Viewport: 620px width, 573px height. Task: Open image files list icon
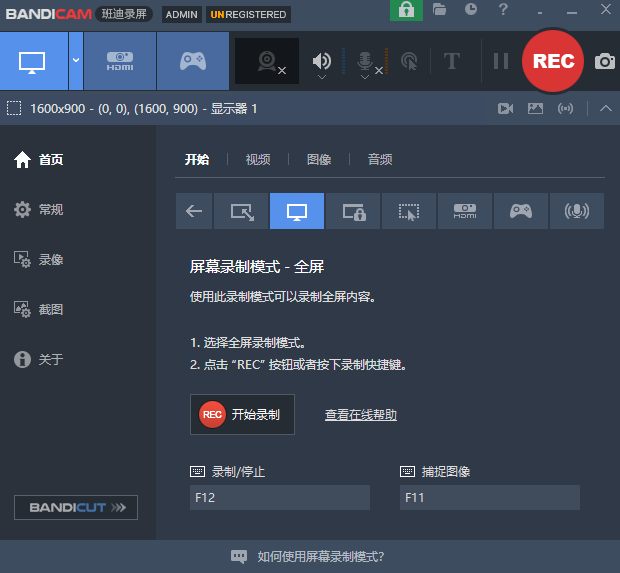(535, 108)
